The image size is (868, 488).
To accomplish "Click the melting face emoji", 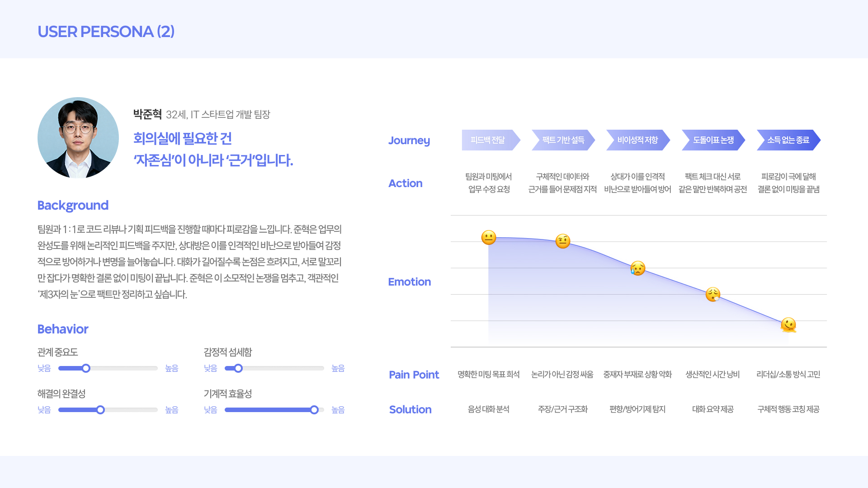I will (x=788, y=324).
